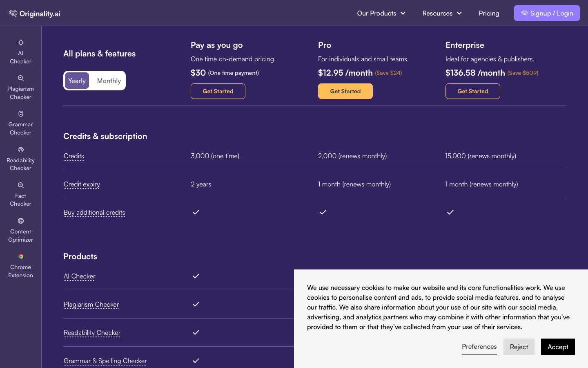This screenshot has height=368, width=588.
Task: Select the Grammar Checker sidebar icon
Action: click(20, 114)
